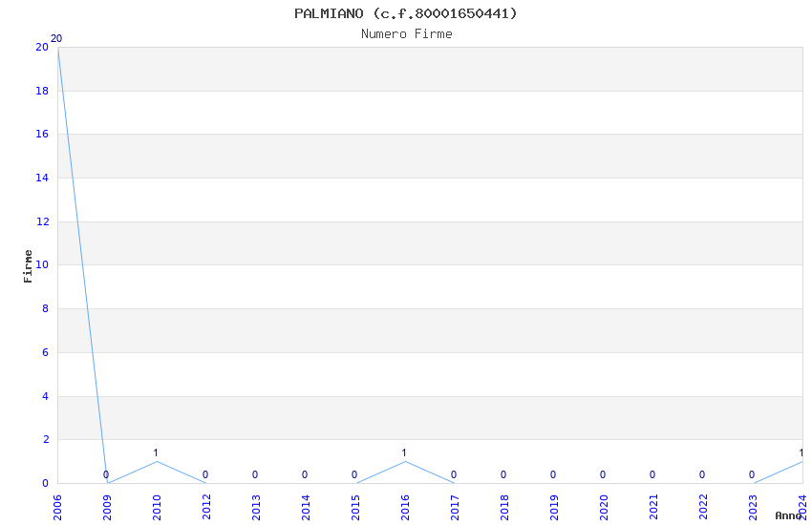Click the y-axis tick label 20
This screenshot has width=812, height=525.
click(x=42, y=47)
